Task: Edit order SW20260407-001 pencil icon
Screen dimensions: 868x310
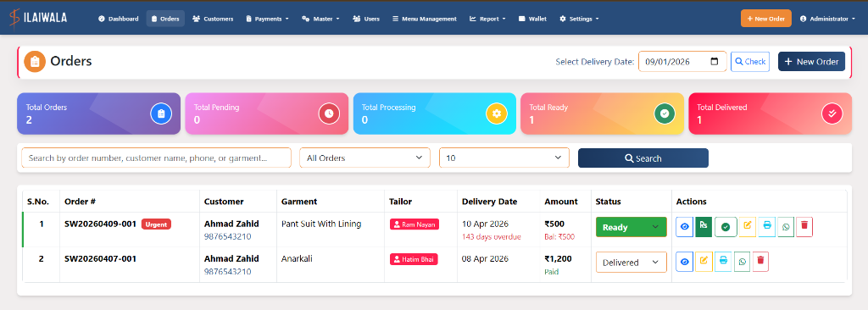Action: [704, 262]
